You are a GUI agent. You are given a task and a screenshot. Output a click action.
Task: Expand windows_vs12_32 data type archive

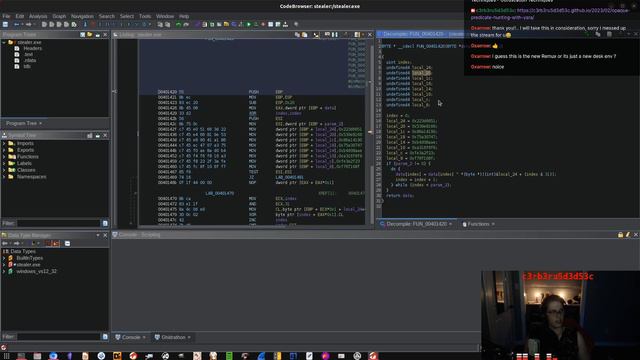(x=4, y=271)
